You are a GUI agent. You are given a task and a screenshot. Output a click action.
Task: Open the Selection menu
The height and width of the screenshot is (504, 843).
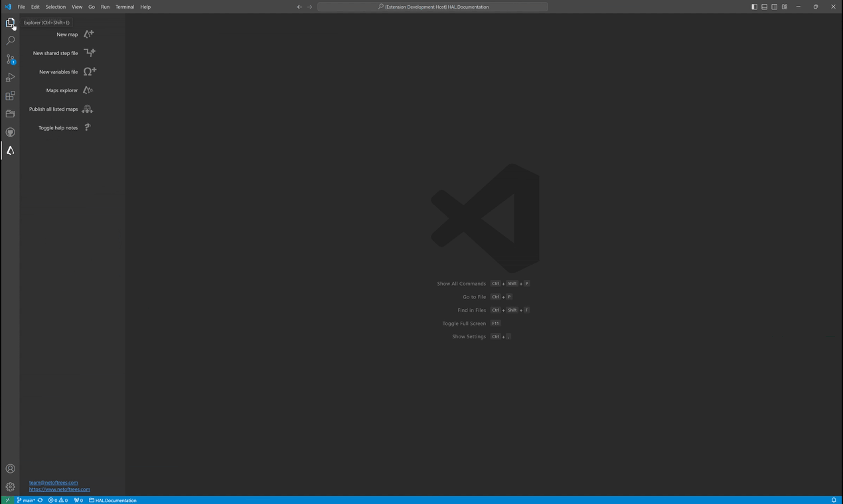pyautogui.click(x=55, y=7)
